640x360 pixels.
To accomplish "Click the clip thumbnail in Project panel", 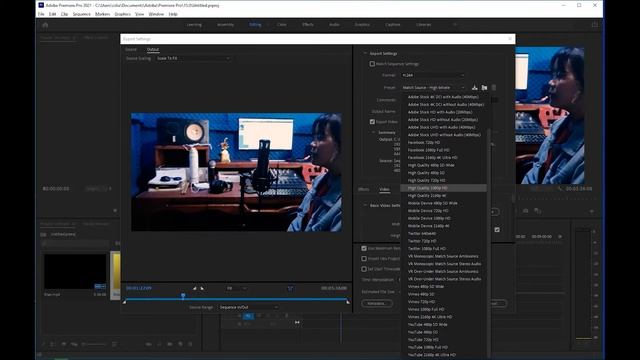I will click(75, 272).
